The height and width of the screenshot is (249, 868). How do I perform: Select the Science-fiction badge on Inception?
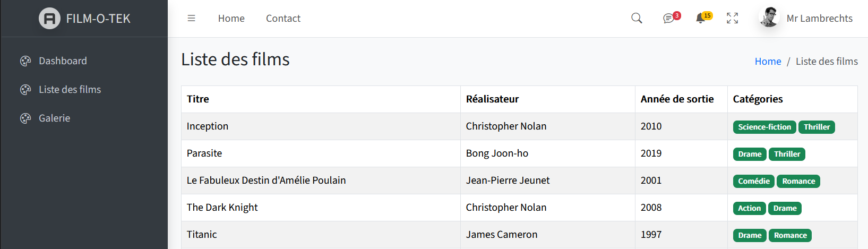point(764,127)
